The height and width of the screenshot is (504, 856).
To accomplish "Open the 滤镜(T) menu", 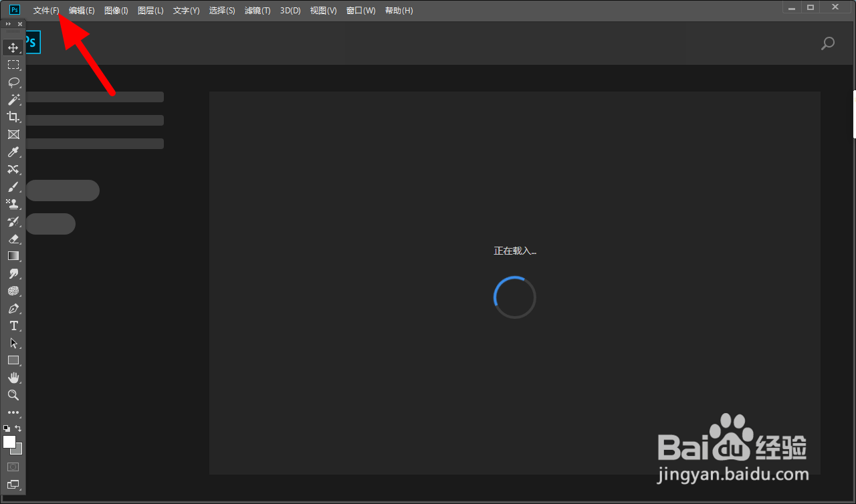I will 257,11.
